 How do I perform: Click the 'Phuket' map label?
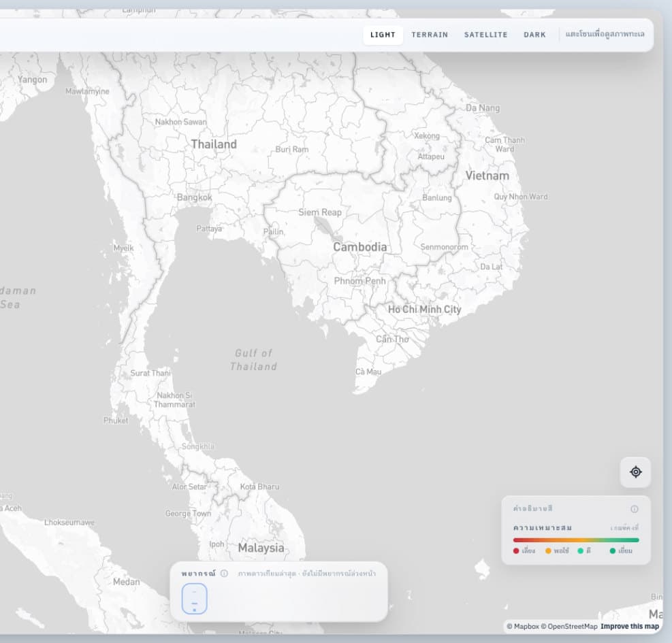(x=116, y=421)
